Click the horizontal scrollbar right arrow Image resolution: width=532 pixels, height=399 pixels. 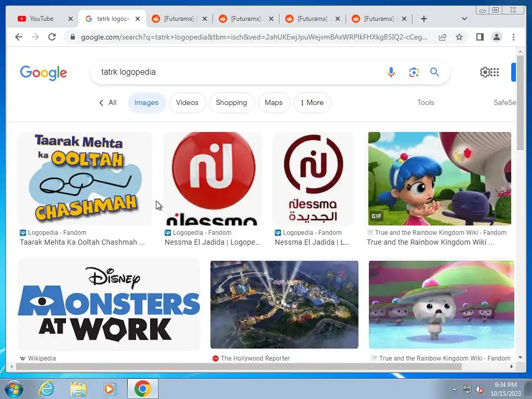click(512, 366)
